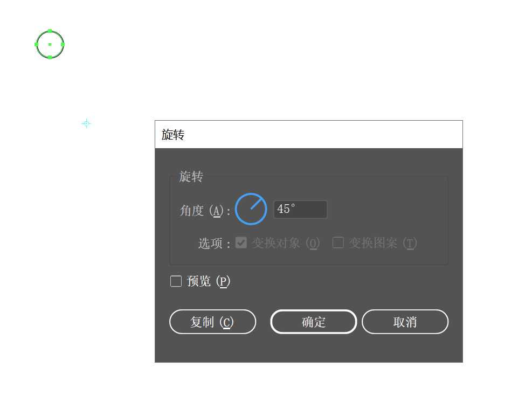This screenshot has width=532, height=402.
Task: Cancel the dialog with the 取消 button
Action: tap(405, 322)
